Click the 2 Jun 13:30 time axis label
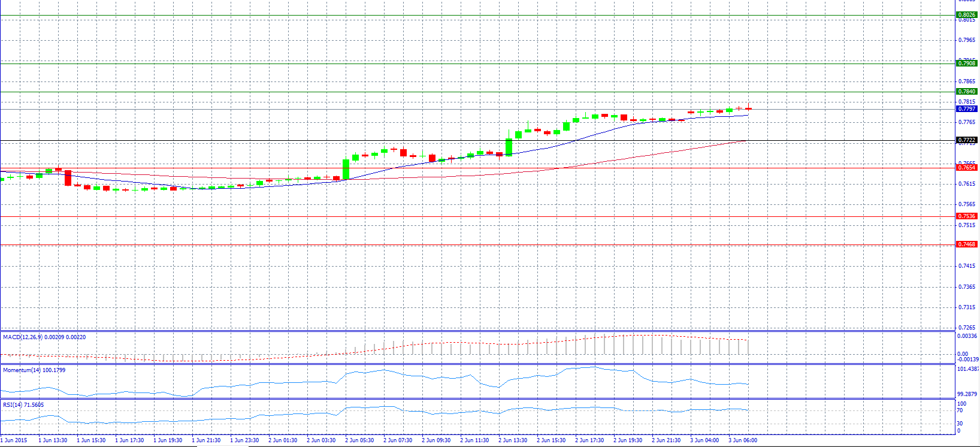Image resolution: width=980 pixels, height=447 pixels. click(513, 440)
